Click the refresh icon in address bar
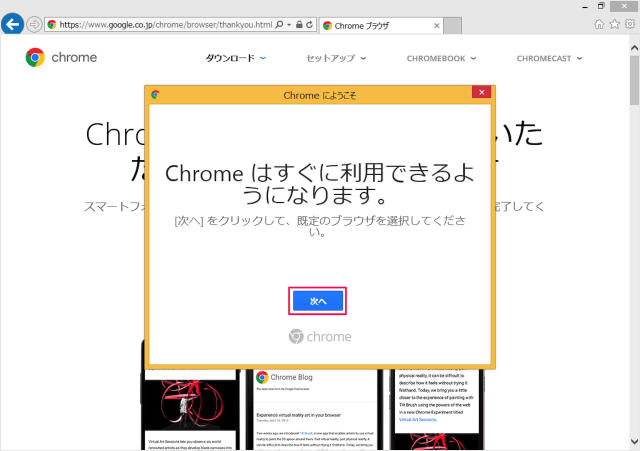 (x=309, y=24)
